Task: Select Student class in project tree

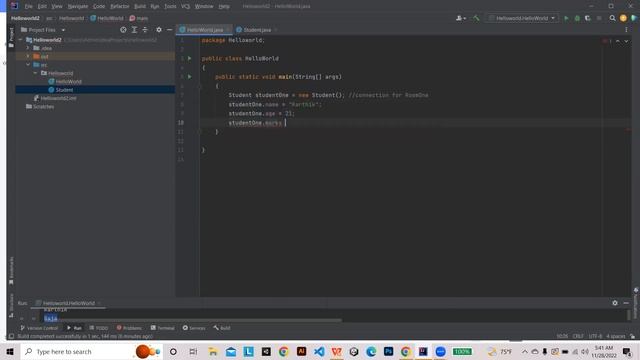Action: [x=61, y=90]
